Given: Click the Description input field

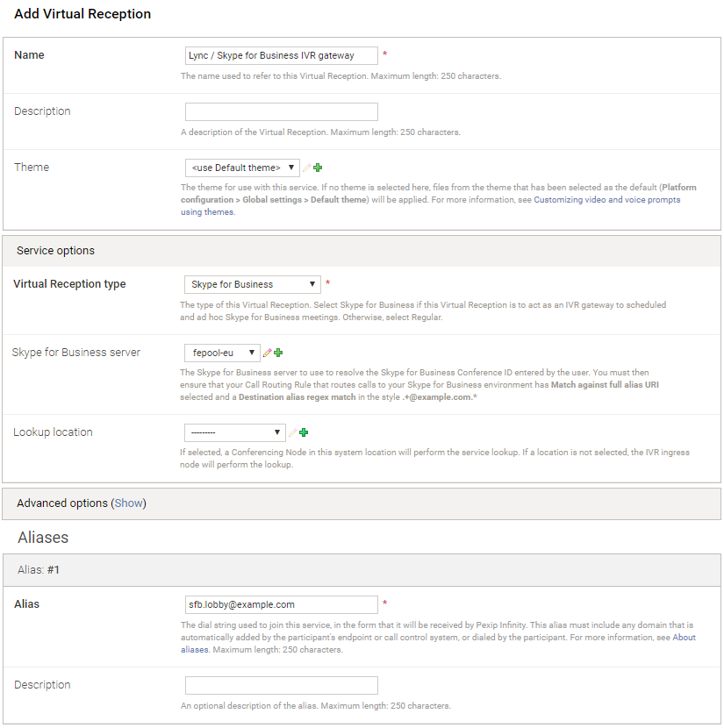Looking at the screenshot, I should (x=281, y=111).
